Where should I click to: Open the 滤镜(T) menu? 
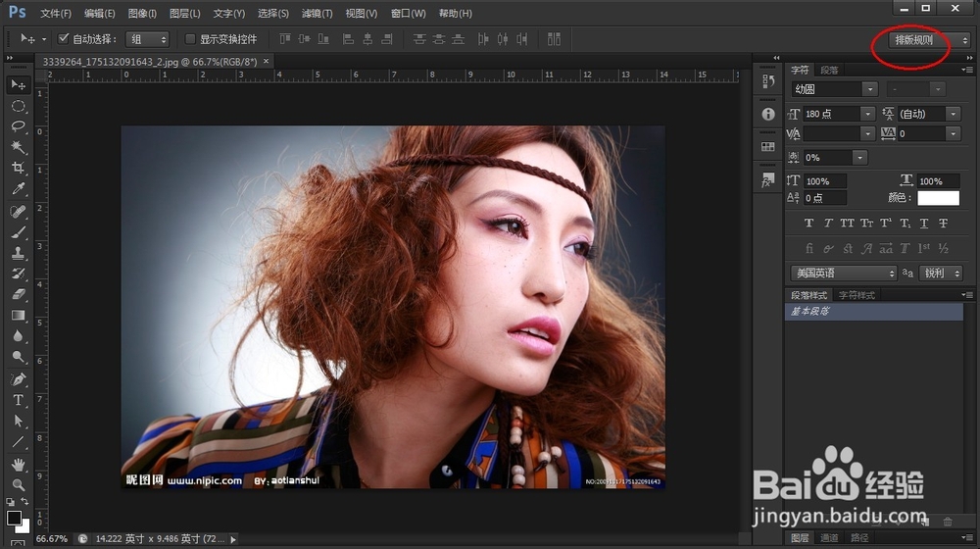click(317, 14)
